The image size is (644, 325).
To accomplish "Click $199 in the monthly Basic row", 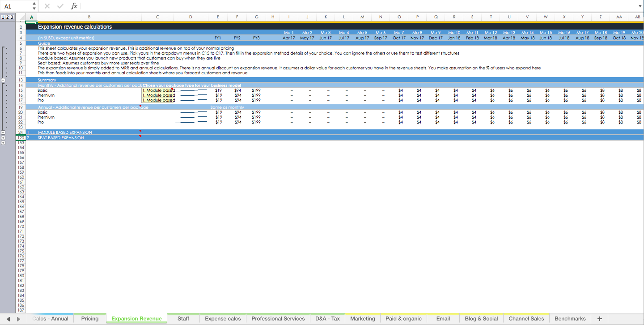I will [x=256, y=90].
